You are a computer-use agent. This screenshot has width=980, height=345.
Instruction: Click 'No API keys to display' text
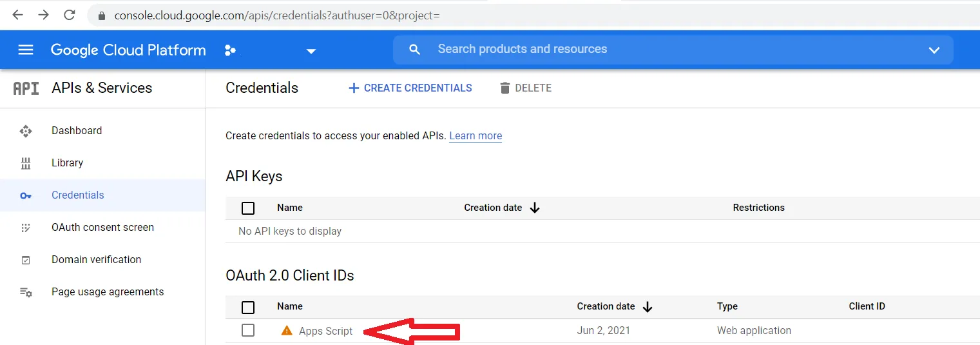tap(290, 231)
